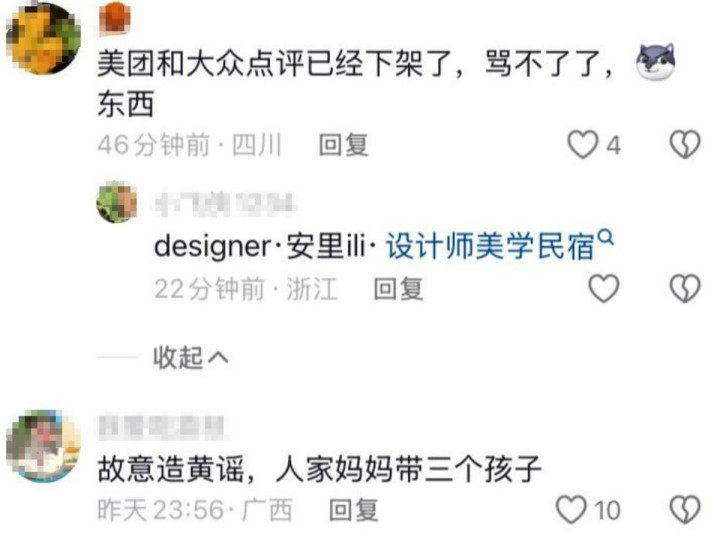
Task: Collapse replies with 收起 chevron
Action: pos(191,357)
